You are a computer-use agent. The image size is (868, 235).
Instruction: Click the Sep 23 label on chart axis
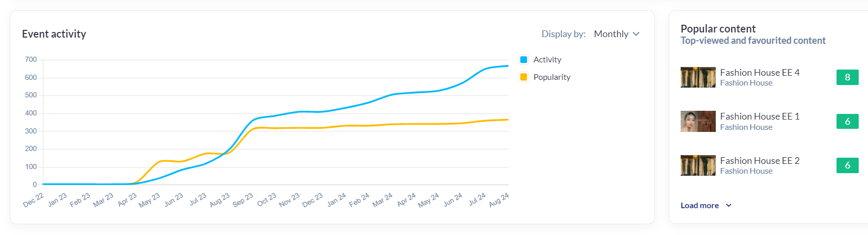[x=243, y=200]
